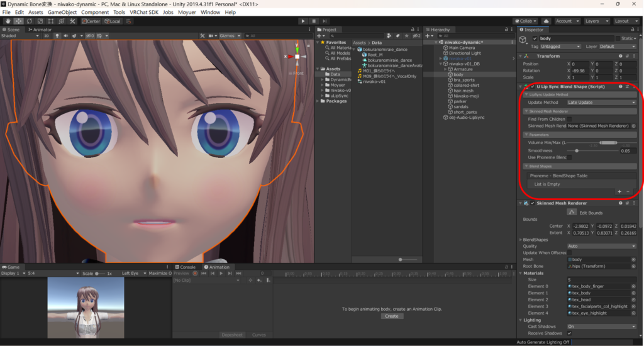Toggle scene lighting bulb icon
This screenshot has height=346, width=644.
[57, 36]
